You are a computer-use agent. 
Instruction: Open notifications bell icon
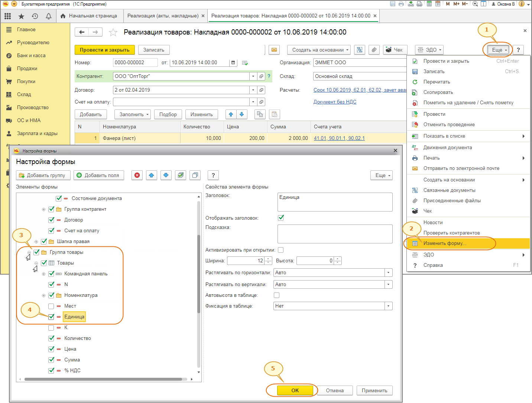click(x=48, y=16)
